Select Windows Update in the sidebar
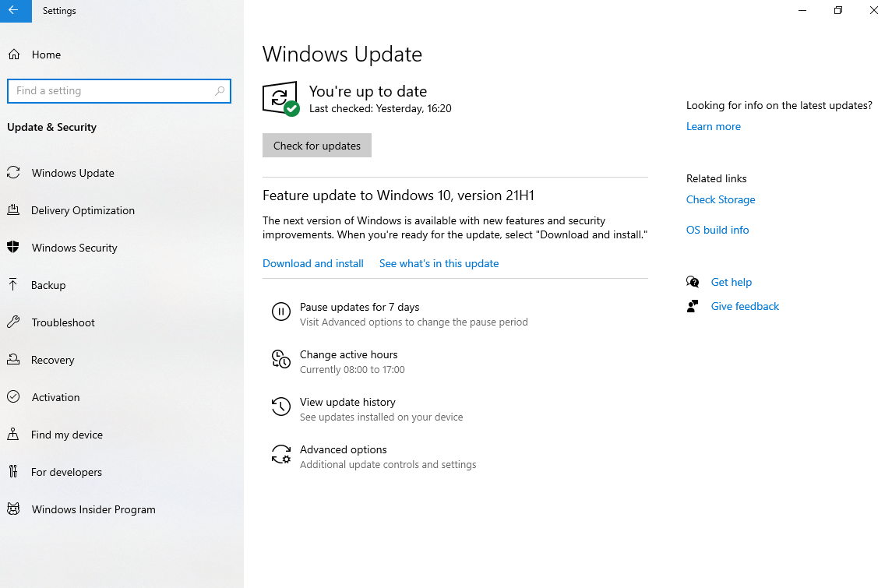The image size is (892, 588). [x=72, y=173]
